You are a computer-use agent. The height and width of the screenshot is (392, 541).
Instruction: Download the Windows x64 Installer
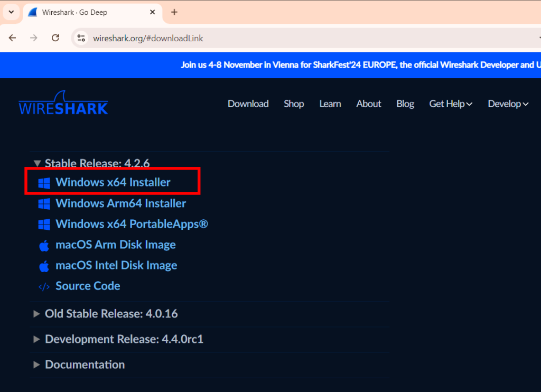click(113, 182)
